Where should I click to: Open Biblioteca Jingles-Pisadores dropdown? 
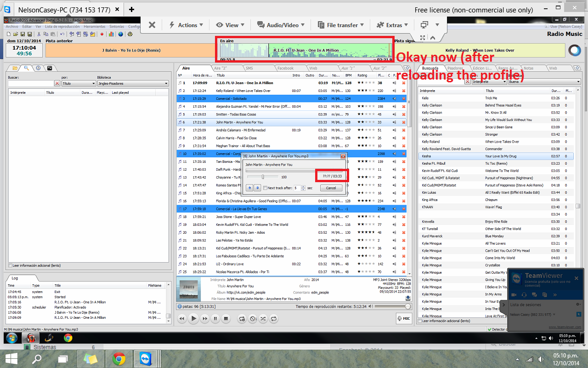(133, 83)
